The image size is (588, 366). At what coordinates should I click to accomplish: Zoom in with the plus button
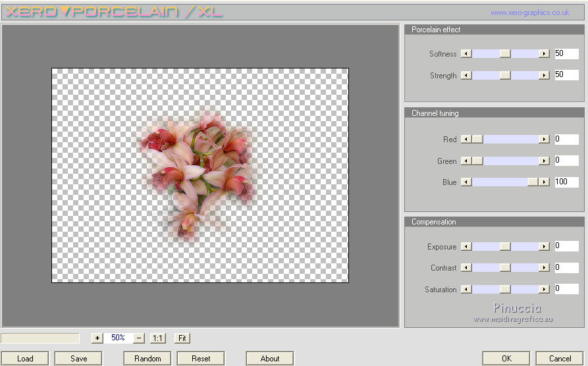tap(97, 338)
